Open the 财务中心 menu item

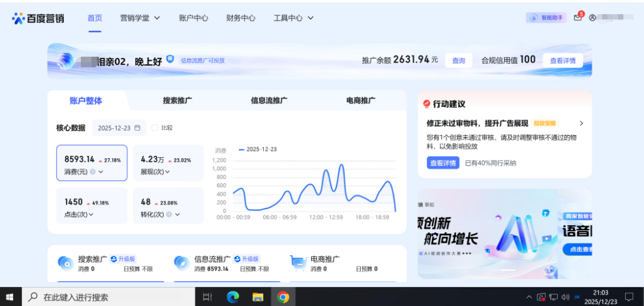241,18
